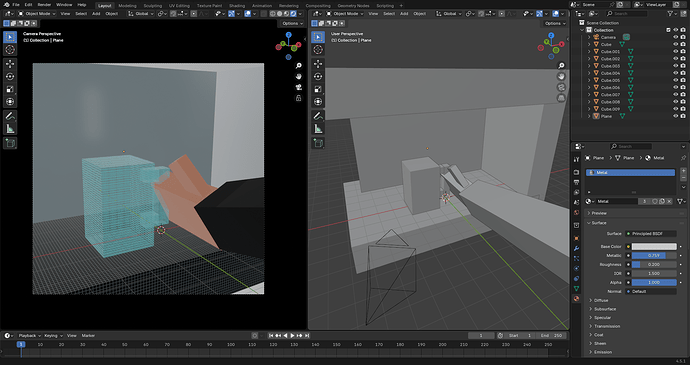Switch to the Modeling workspace tab
The width and height of the screenshot is (690, 365).
point(128,6)
